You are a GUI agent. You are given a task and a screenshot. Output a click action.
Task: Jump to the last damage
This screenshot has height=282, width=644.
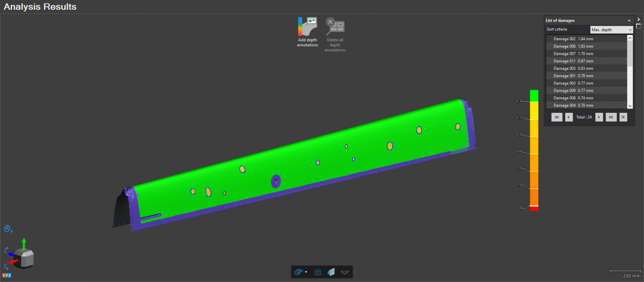click(611, 117)
